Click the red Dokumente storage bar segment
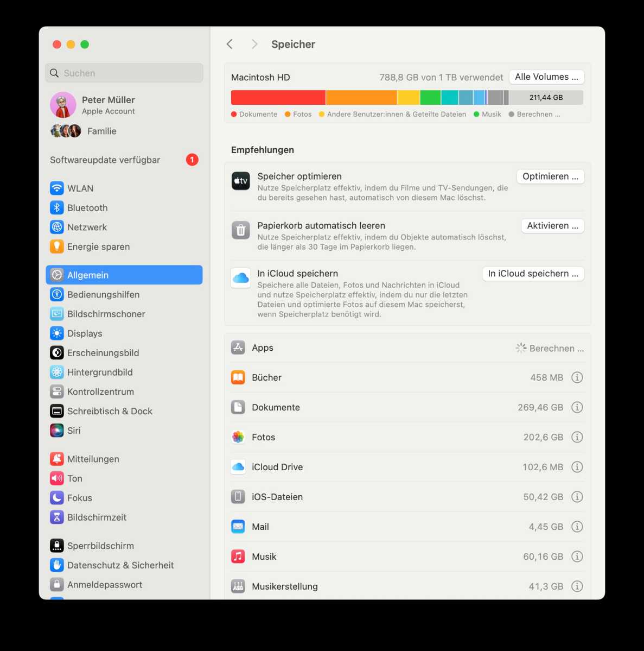 (x=278, y=98)
